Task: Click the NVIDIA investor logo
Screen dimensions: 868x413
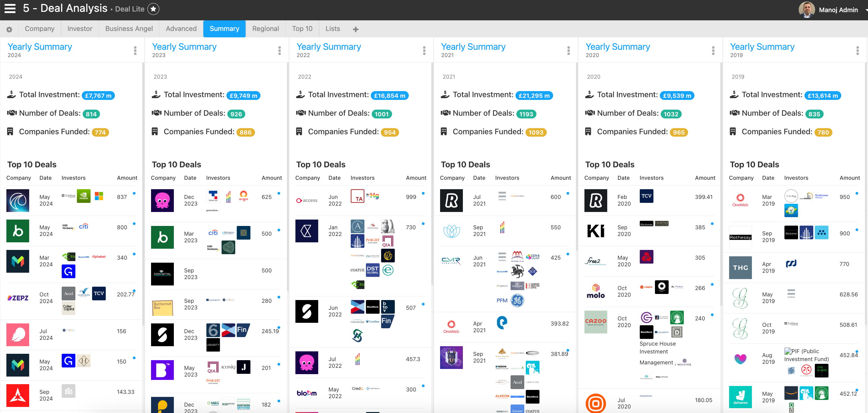Action: click(84, 196)
